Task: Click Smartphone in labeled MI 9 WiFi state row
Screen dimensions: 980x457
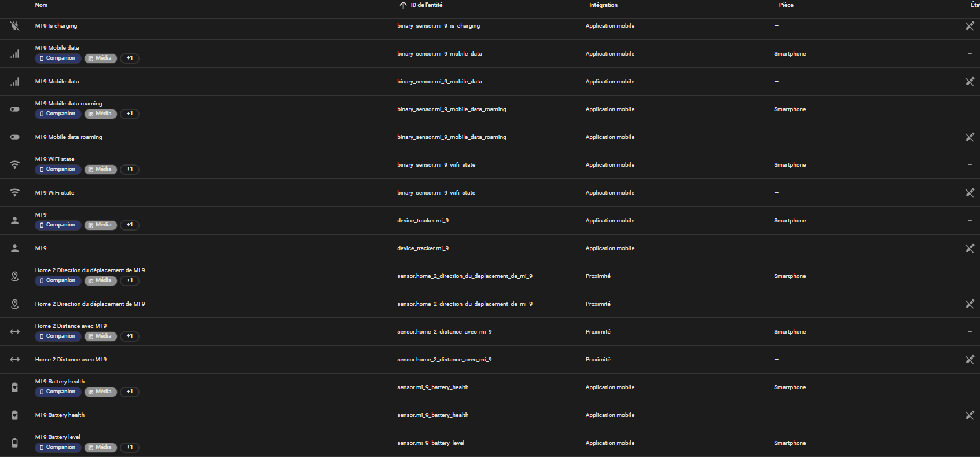Action: coord(790,165)
